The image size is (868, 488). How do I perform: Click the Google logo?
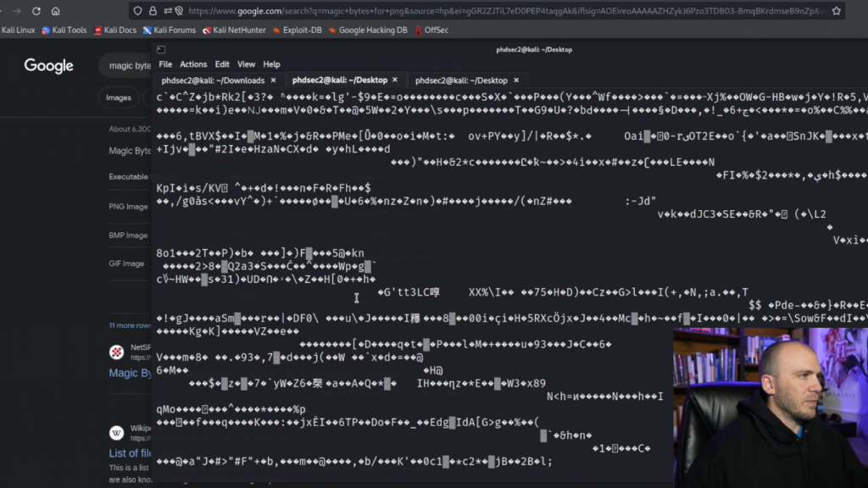point(48,66)
